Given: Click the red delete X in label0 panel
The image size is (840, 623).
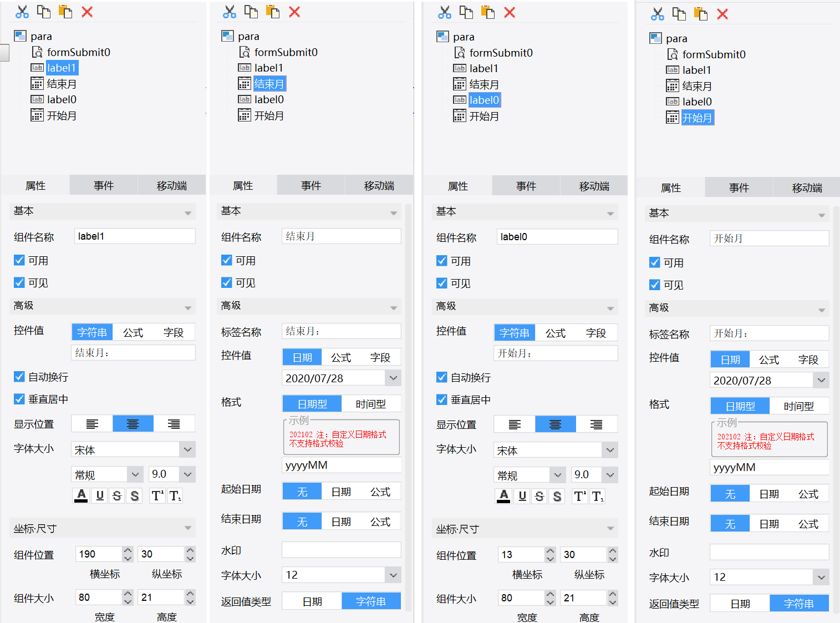Looking at the screenshot, I should tap(510, 12).
